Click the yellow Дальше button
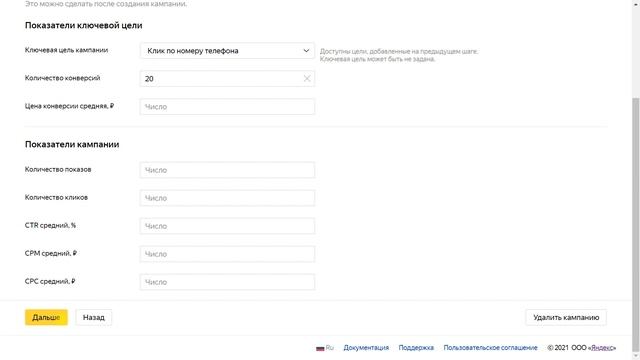640x360 pixels. (x=46, y=317)
